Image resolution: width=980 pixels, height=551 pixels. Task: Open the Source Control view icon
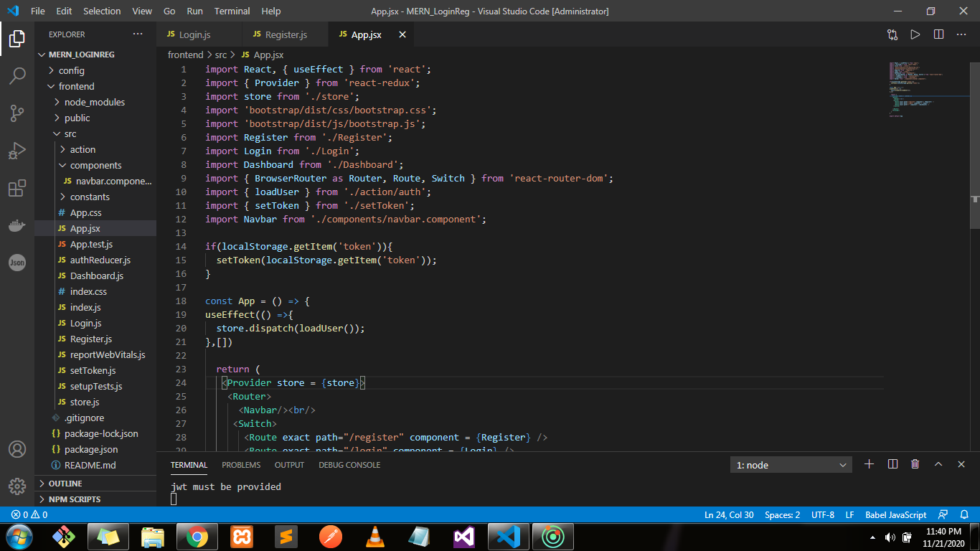click(x=17, y=113)
